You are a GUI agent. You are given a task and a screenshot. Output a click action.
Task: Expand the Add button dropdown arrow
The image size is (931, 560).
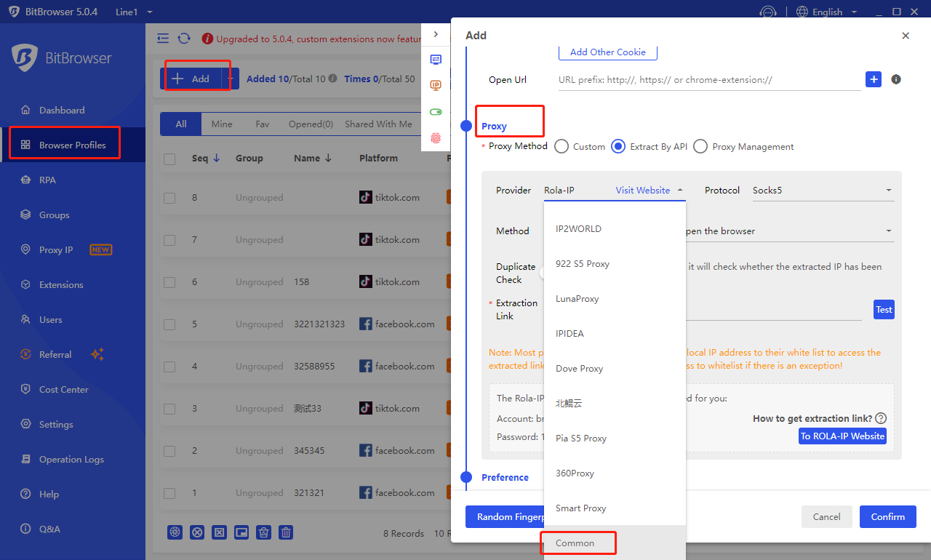point(230,79)
